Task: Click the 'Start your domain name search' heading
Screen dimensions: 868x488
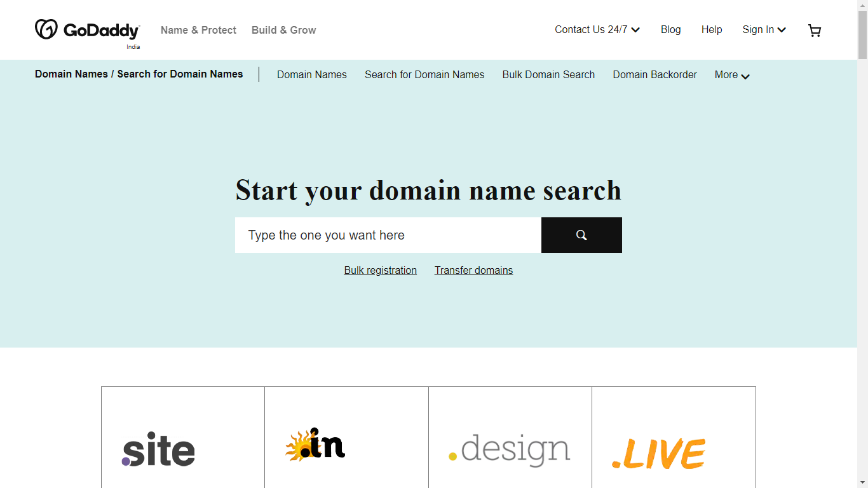Action: coord(428,191)
